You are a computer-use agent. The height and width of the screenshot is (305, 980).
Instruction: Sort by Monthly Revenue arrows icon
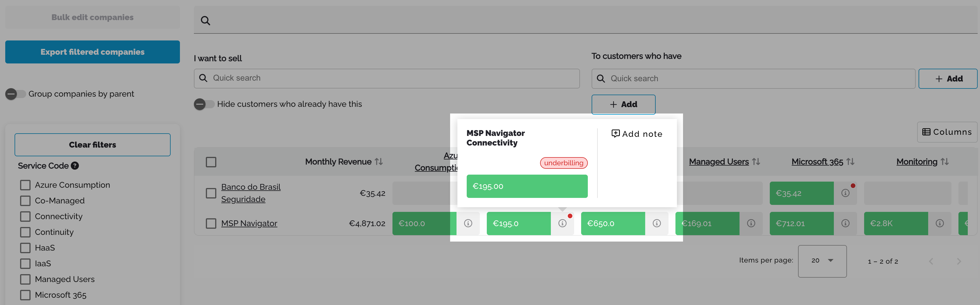point(378,162)
